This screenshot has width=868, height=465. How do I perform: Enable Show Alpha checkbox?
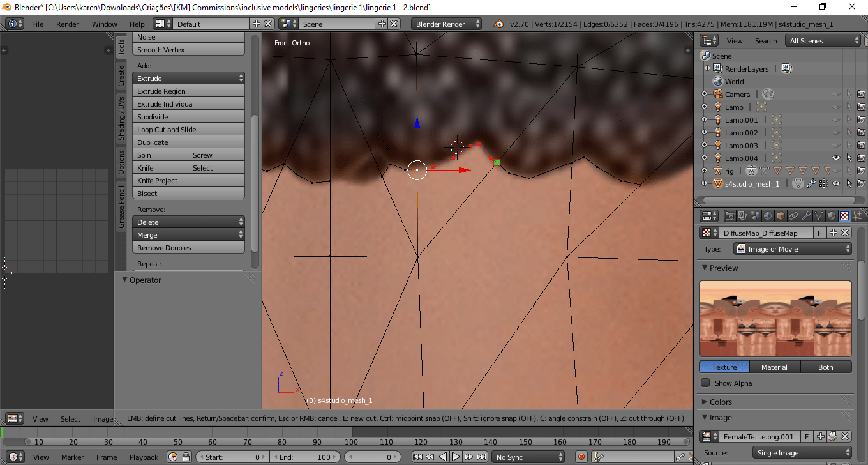pyautogui.click(x=705, y=383)
